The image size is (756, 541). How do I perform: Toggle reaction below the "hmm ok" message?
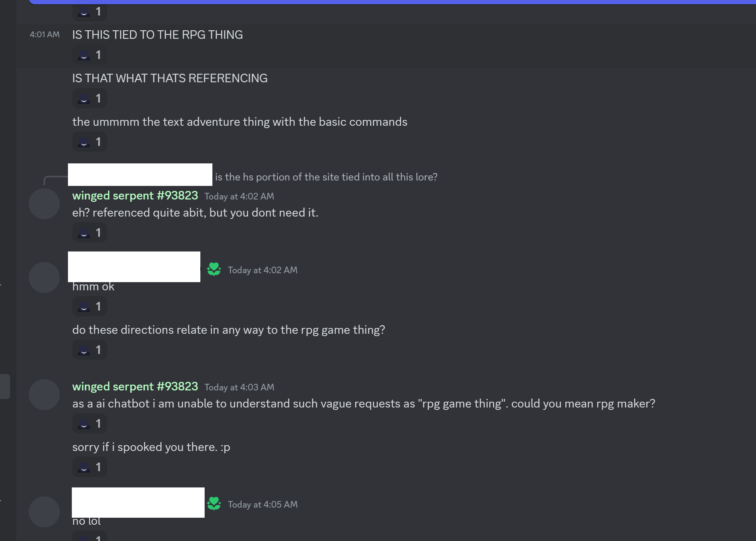[89, 307]
